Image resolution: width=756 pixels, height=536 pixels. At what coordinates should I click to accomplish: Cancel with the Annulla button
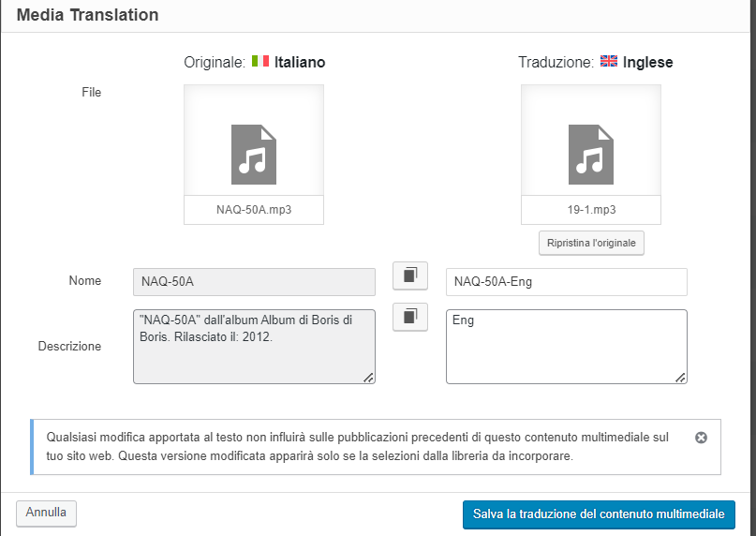[x=46, y=513]
